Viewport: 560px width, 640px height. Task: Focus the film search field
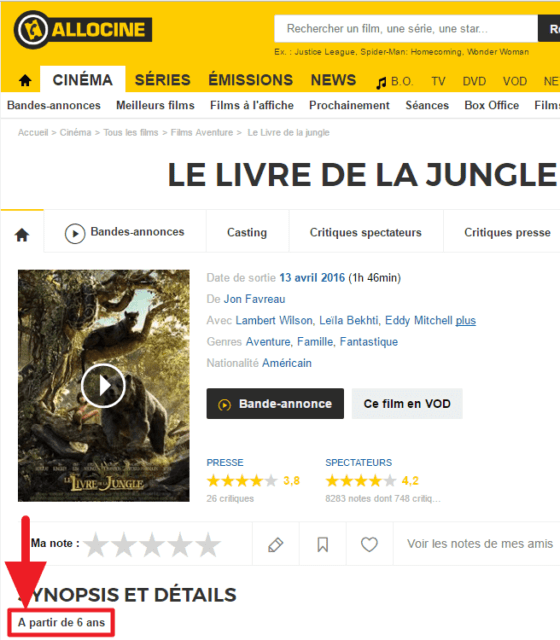click(406, 29)
